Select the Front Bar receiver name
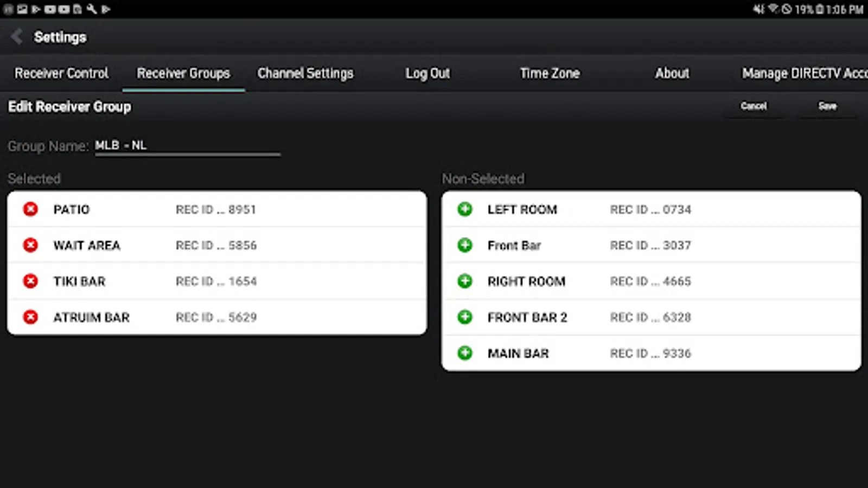The width and height of the screenshot is (868, 488). pyautogui.click(x=514, y=245)
